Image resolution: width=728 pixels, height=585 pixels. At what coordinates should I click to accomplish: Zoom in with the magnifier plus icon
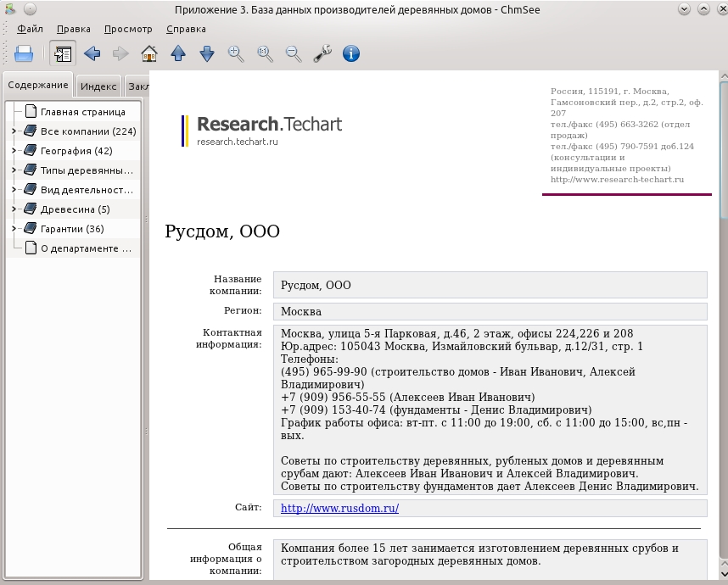click(x=236, y=53)
